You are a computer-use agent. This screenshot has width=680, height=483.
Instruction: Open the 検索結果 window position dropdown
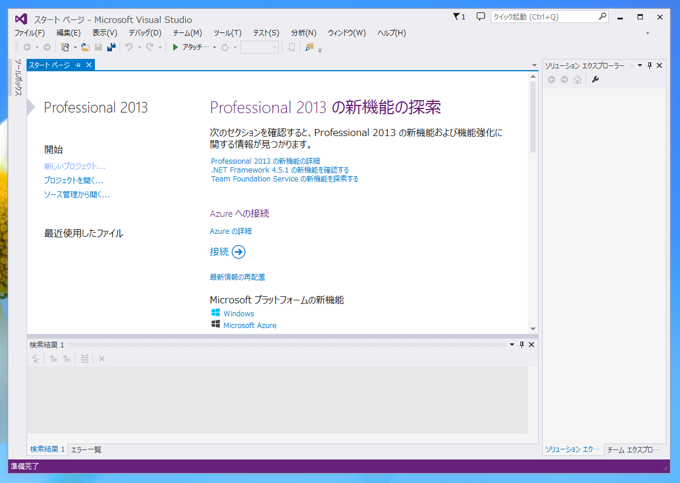[x=512, y=345]
